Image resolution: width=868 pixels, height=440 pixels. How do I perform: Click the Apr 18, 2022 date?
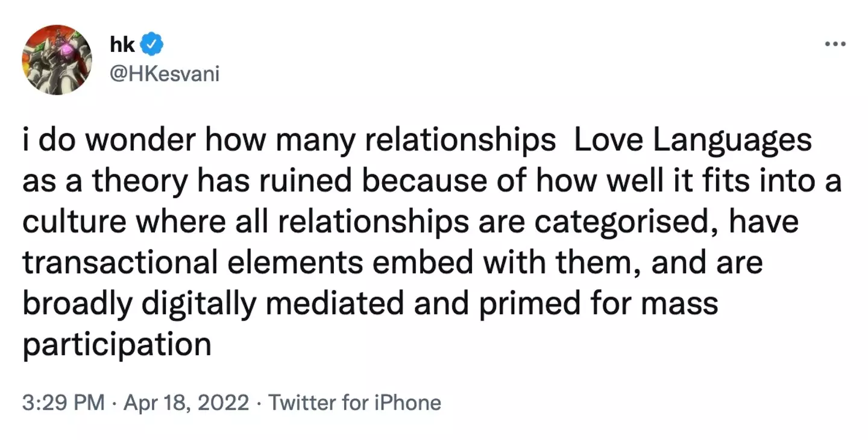[x=186, y=402]
